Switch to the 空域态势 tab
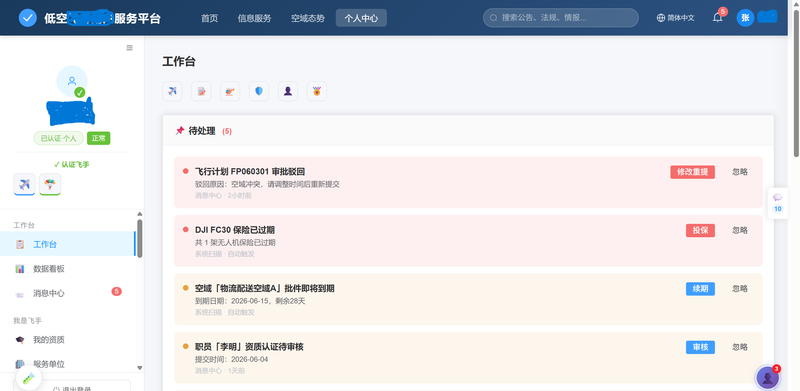Image resolution: width=800 pixels, height=391 pixels. 308,18
